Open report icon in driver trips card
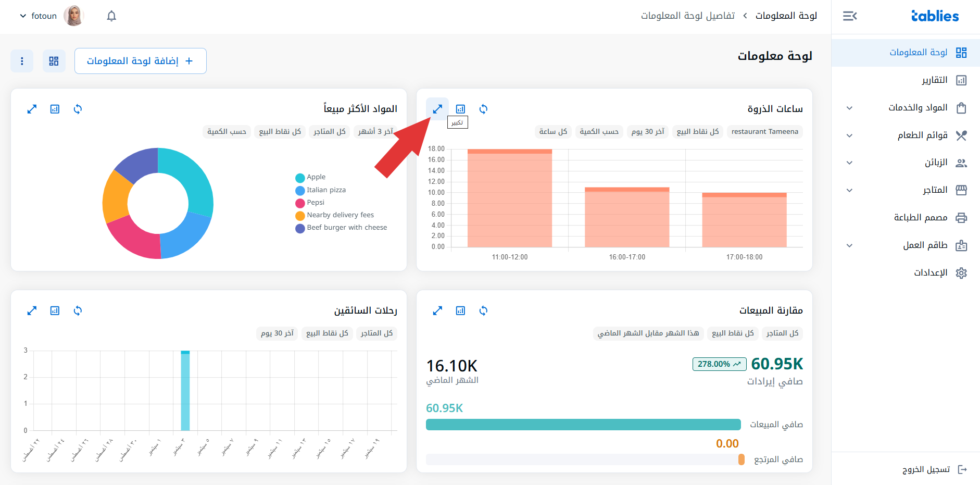 pos(55,310)
